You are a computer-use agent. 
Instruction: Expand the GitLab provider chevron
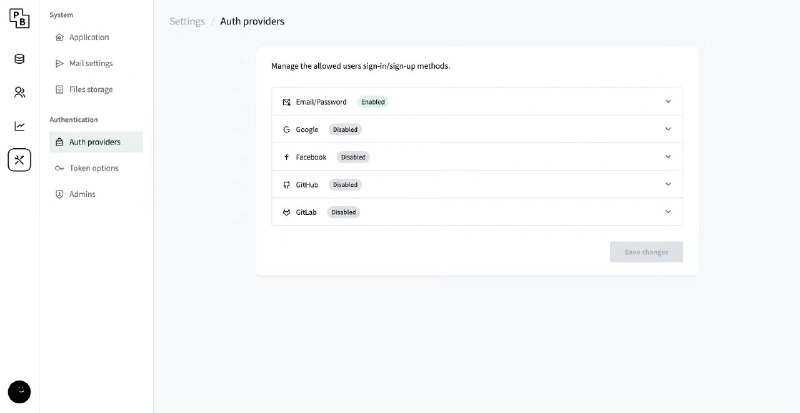click(668, 211)
